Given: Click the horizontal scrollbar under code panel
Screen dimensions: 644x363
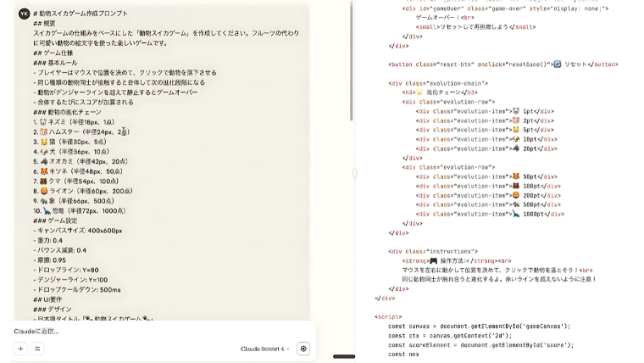Looking at the screenshot, I should click(x=344, y=356).
